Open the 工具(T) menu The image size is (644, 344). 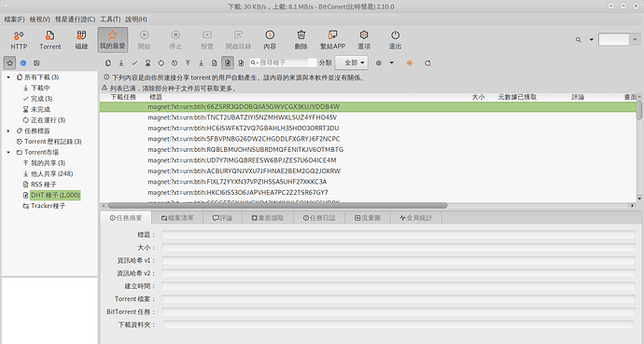[x=110, y=20]
